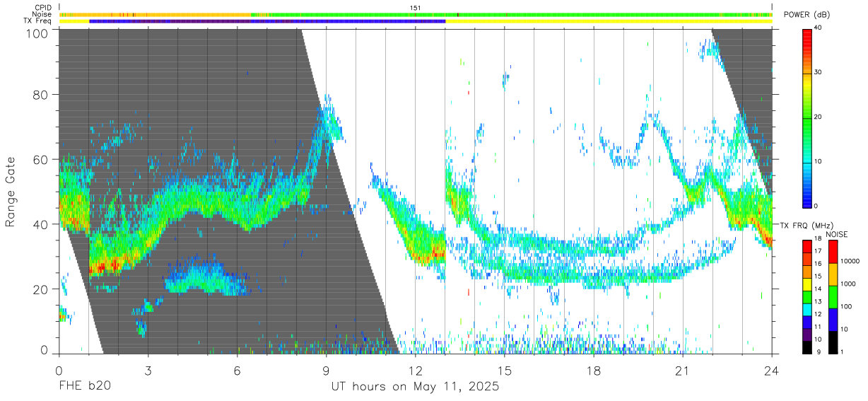
Task: Select the Range Gate axis title
Action: pyautogui.click(x=11, y=192)
